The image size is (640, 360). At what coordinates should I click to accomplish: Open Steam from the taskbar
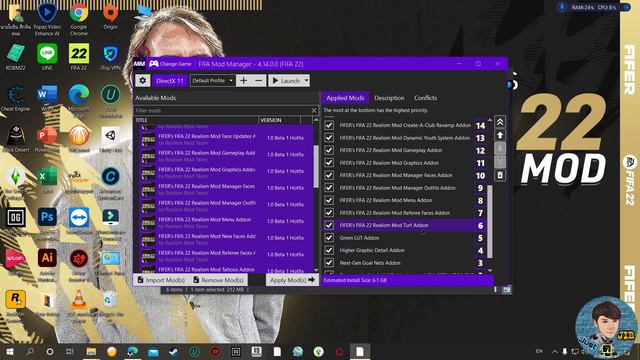pos(173,351)
